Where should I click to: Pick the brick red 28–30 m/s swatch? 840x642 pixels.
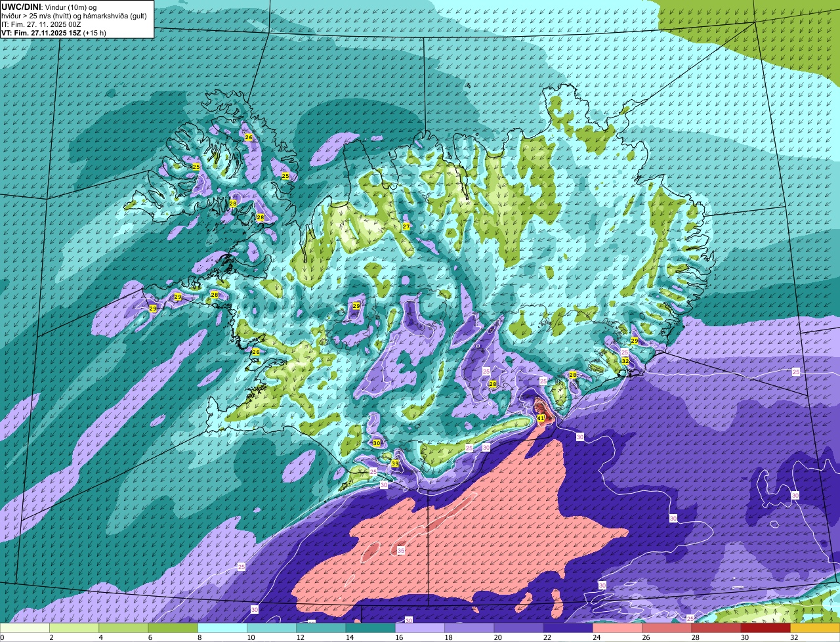(717, 628)
